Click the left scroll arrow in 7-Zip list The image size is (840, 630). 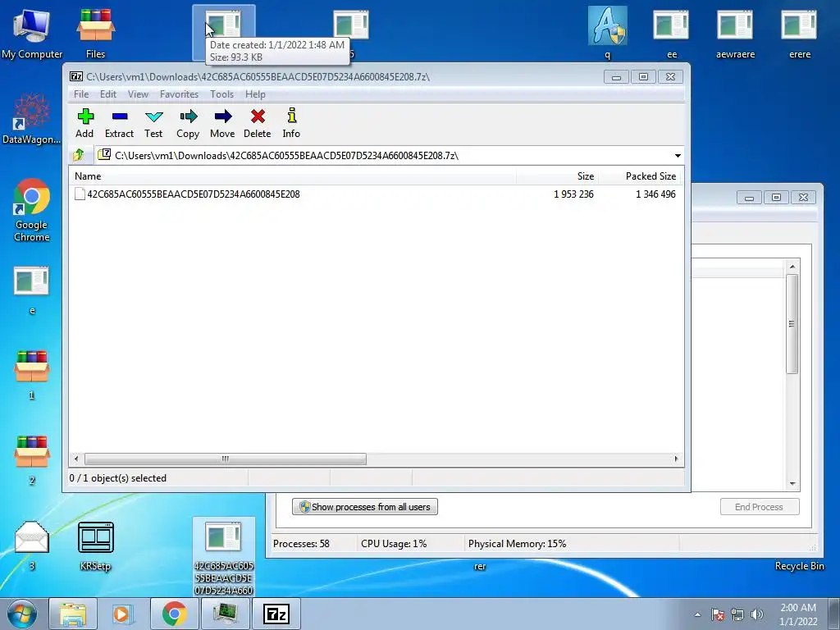(x=76, y=459)
